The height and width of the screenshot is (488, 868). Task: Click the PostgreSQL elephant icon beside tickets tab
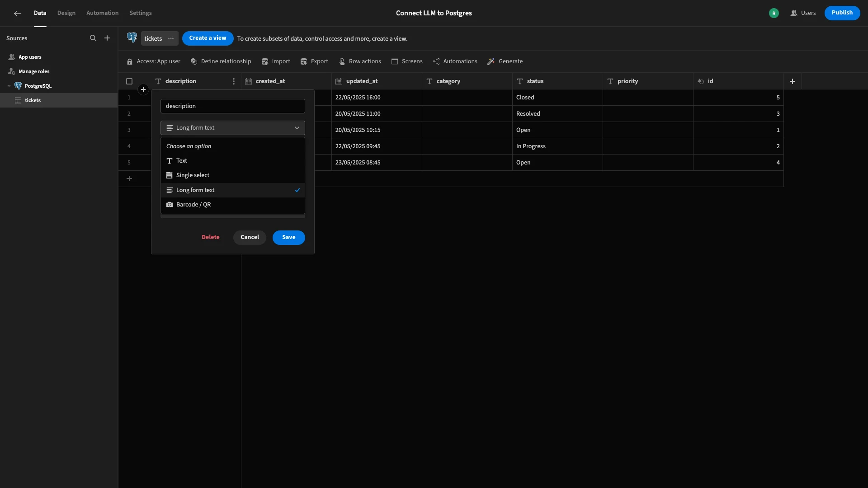point(132,38)
